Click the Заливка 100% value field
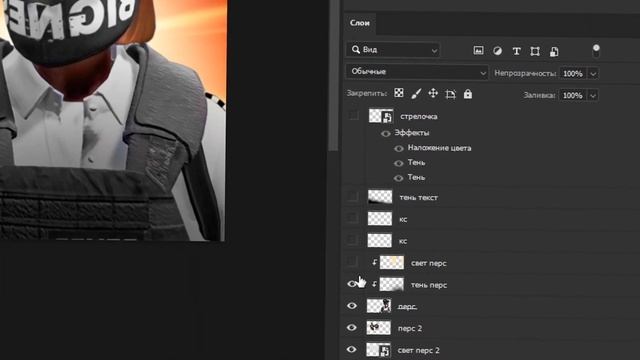Viewport: 640px width, 360px height. point(573,96)
